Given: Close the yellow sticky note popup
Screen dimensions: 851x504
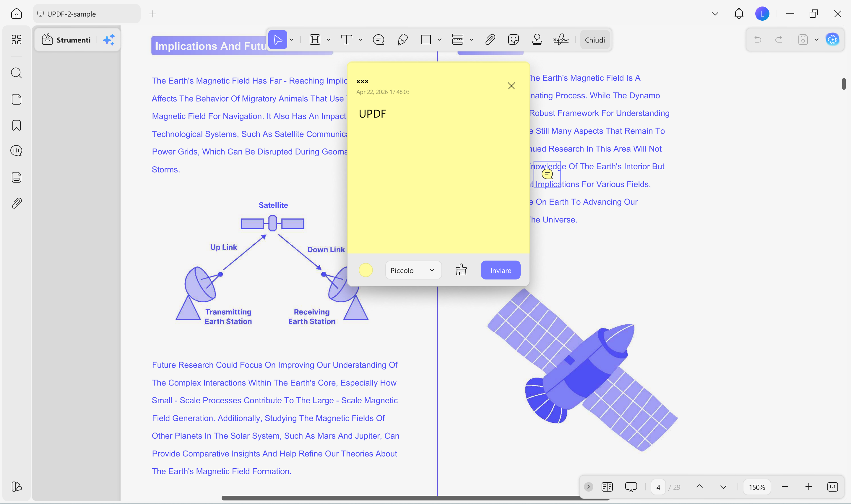Looking at the screenshot, I should click(x=511, y=86).
